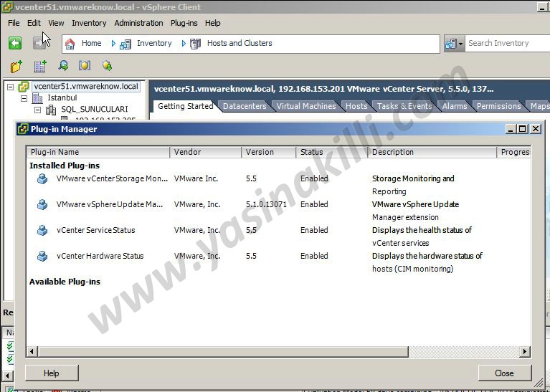
Task: Select the vCenter Storage Monitoring plug-in icon
Action: point(42,179)
